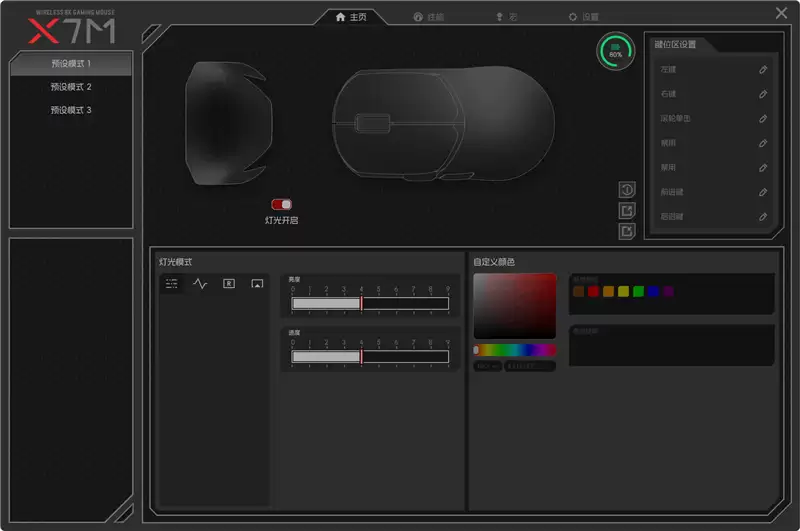Click the rear-view mouse image
The width and height of the screenshot is (800, 531).
228,123
